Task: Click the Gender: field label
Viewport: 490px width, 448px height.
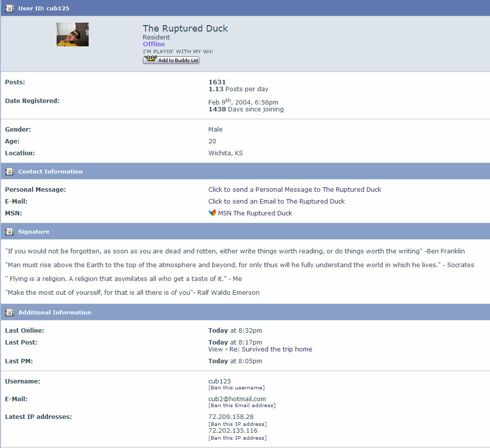Action: tap(18, 130)
